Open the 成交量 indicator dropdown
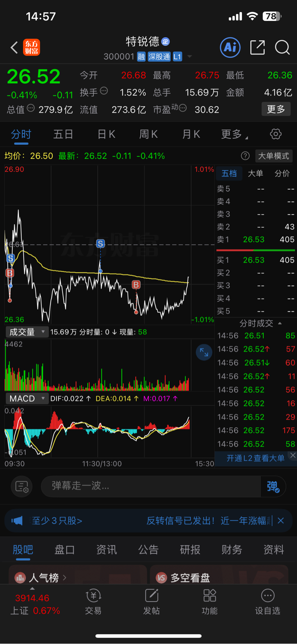This screenshot has width=297, height=644. pos(27,332)
